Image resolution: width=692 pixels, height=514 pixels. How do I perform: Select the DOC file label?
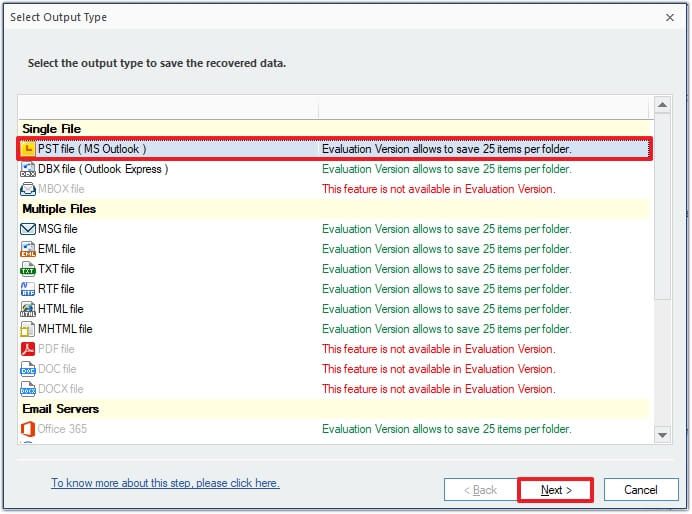pos(57,369)
